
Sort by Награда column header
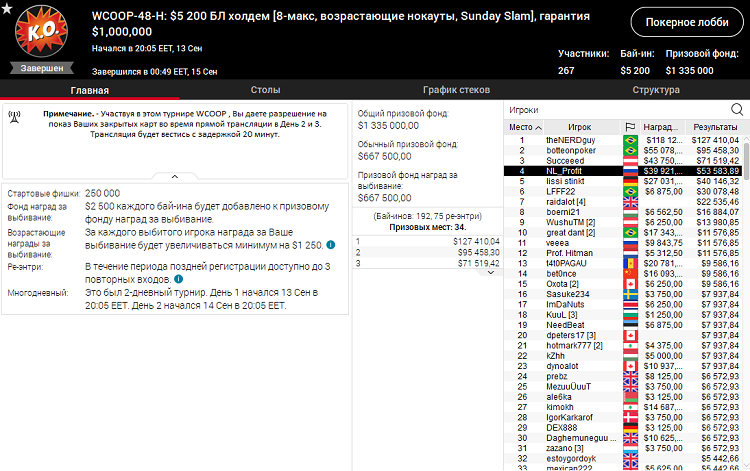pos(660,128)
